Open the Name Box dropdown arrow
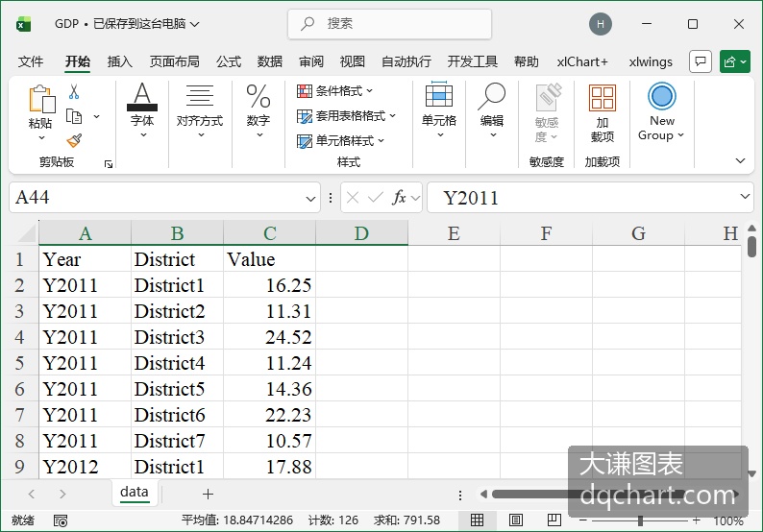The height and width of the screenshot is (532, 763). coord(310,199)
